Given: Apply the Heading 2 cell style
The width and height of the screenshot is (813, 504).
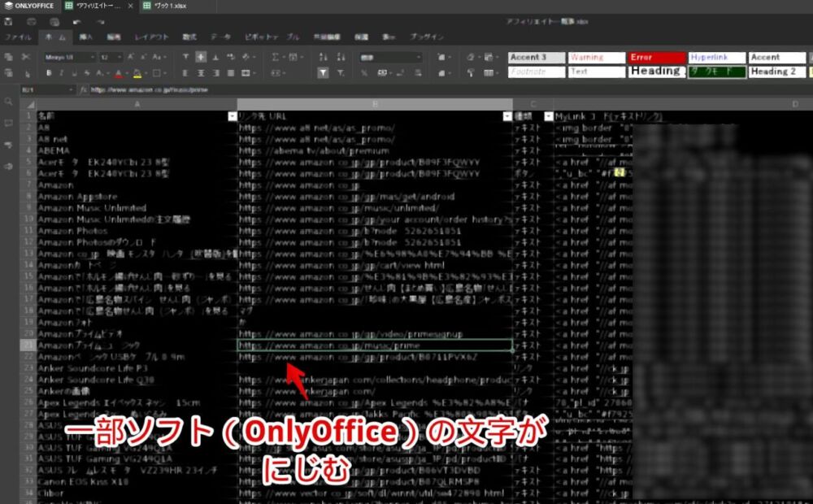Looking at the screenshot, I should pos(777,72).
